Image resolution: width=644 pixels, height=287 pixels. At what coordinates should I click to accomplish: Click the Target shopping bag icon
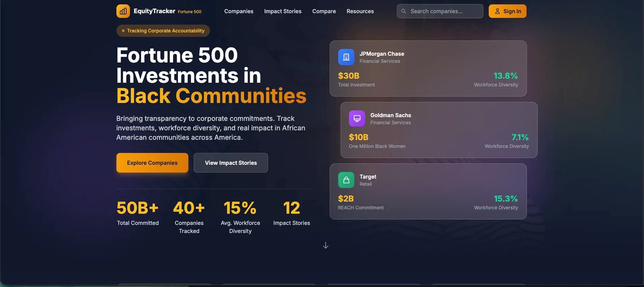pyautogui.click(x=346, y=180)
